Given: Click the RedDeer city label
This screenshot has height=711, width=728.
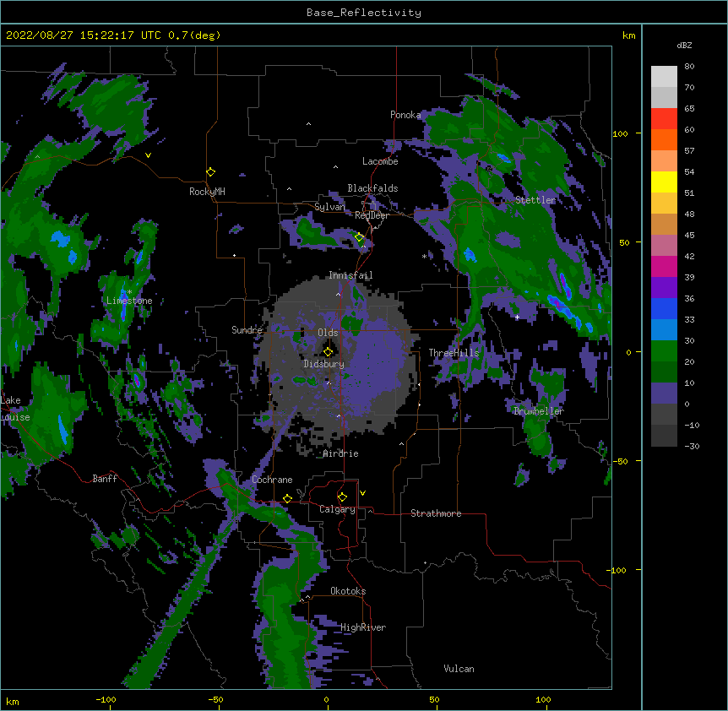Looking at the screenshot, I should pyautogui.click(x=372, y=215).
